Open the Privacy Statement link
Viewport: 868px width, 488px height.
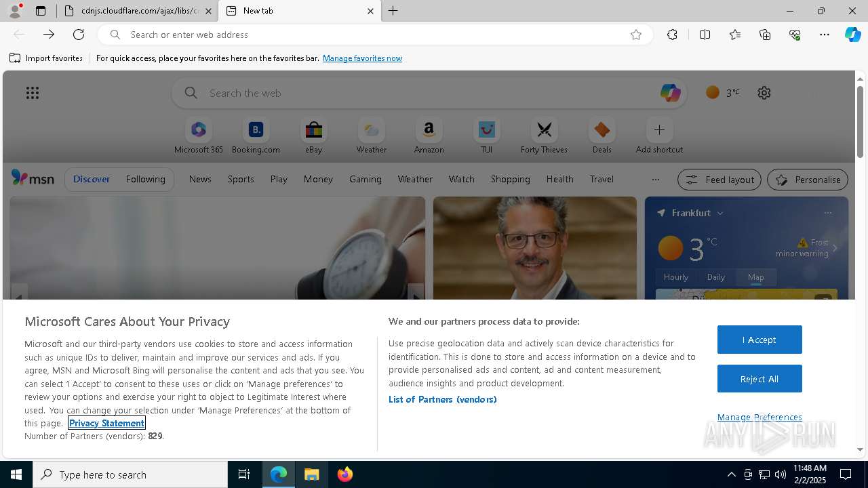(x=106, y=423)
